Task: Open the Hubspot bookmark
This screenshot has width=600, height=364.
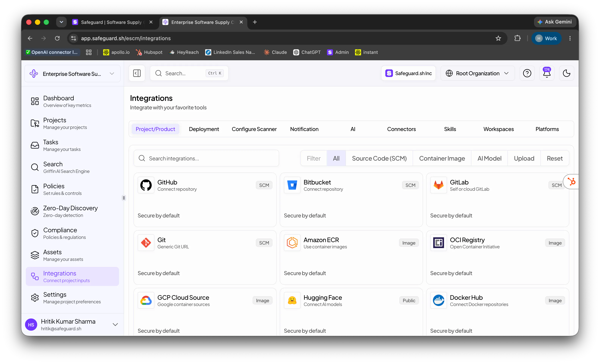Action: click(x=149, y=52)
